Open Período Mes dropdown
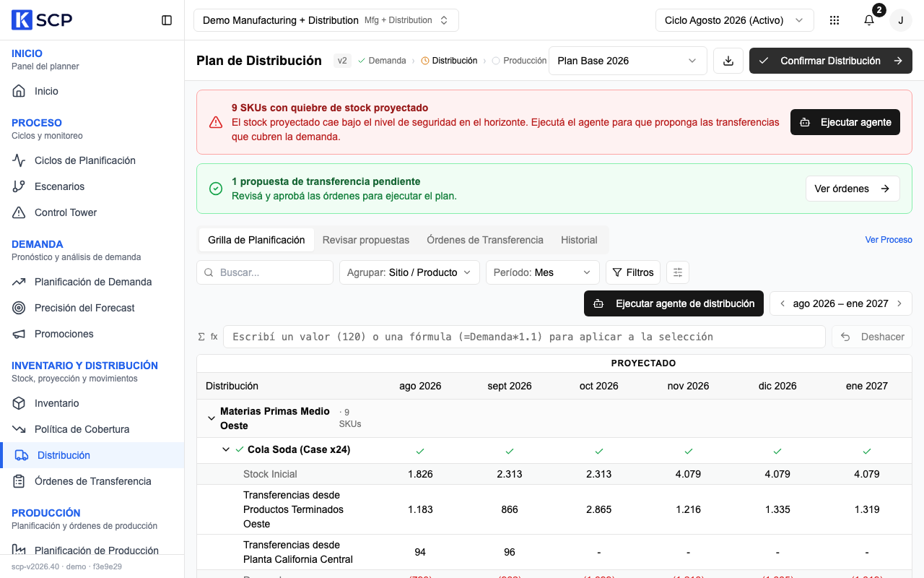This screenshot has height=578, width=924. pyautogui.click(x=543, y=272)
